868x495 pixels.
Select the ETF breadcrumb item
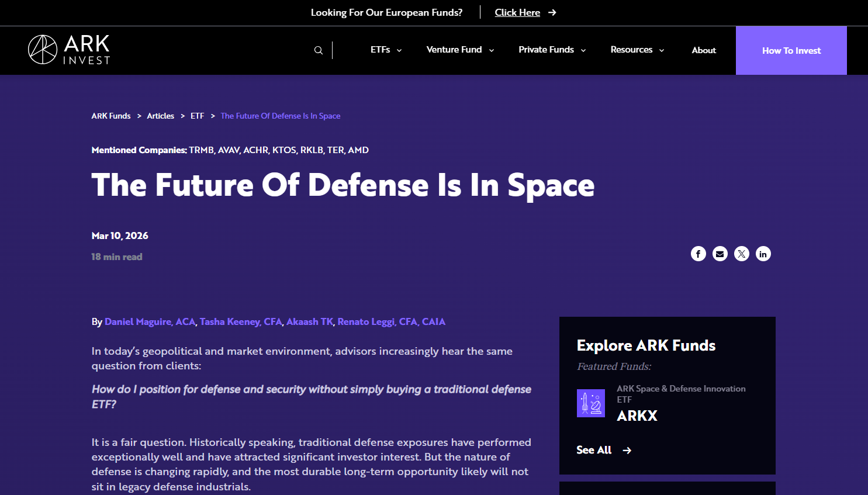click(197, 115)
